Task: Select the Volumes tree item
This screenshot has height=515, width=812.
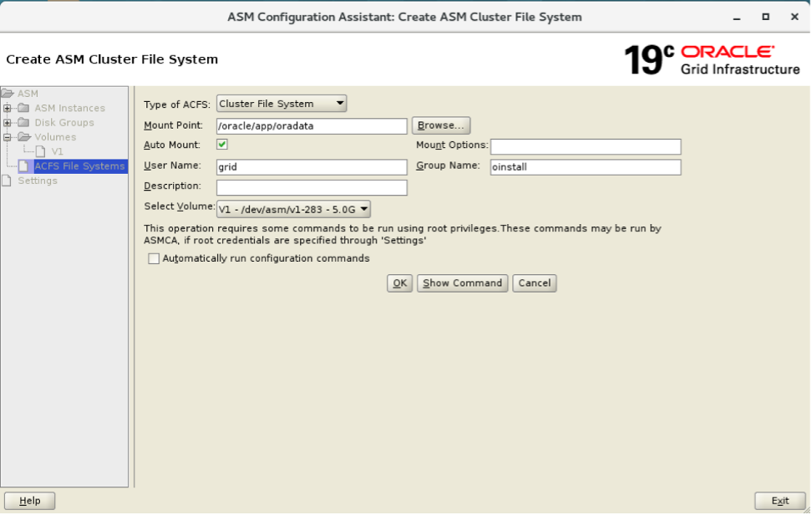Action: click(x=55, y=137)
